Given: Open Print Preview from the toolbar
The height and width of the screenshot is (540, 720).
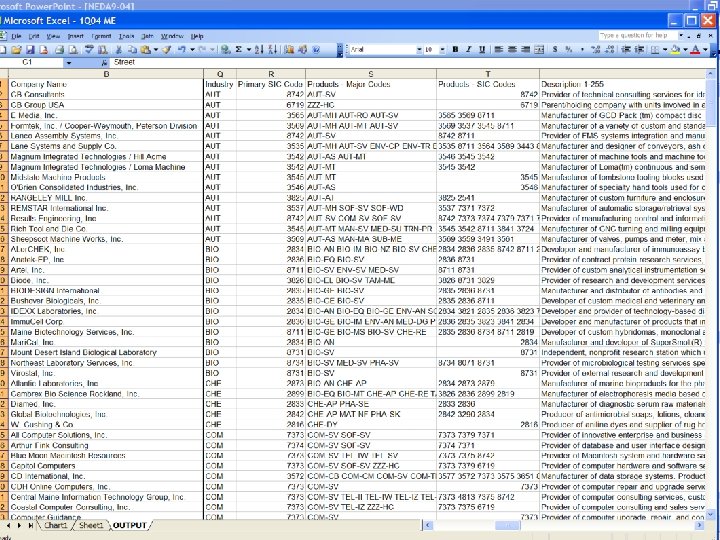Looking at the screenshot, I should coord(73,50).
